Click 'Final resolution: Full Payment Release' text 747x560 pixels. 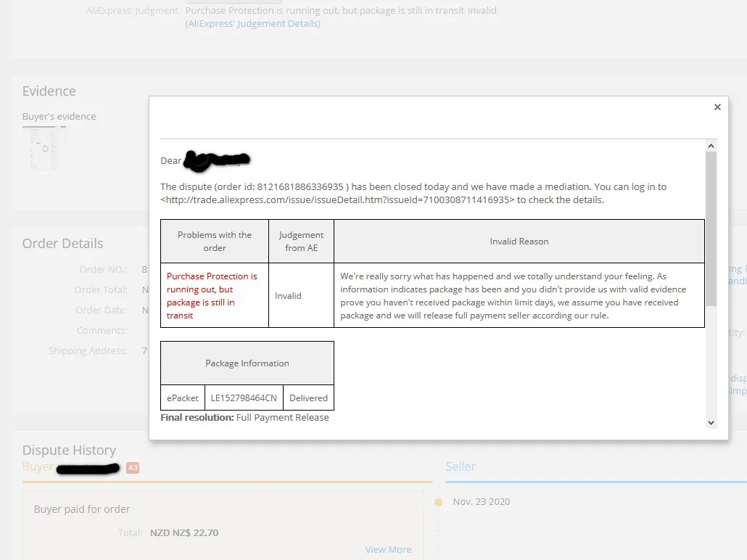pyautogui.click(x=244, y=418)
